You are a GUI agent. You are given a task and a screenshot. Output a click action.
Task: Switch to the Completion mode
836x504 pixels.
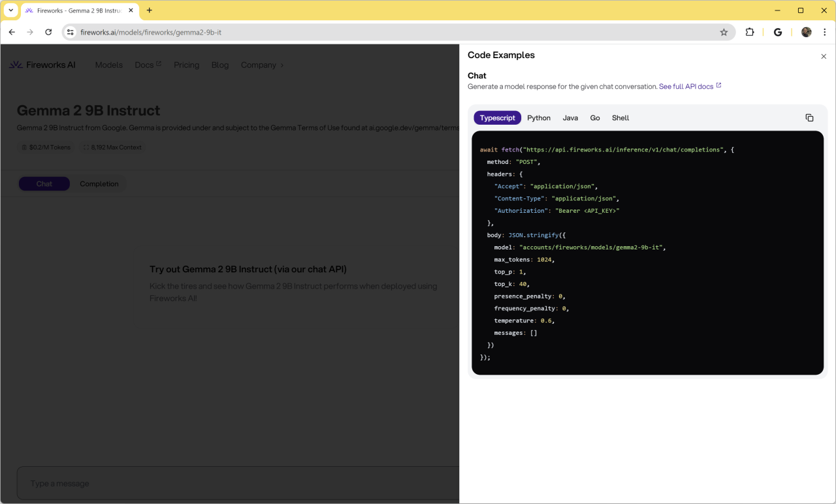coord(99,184)
